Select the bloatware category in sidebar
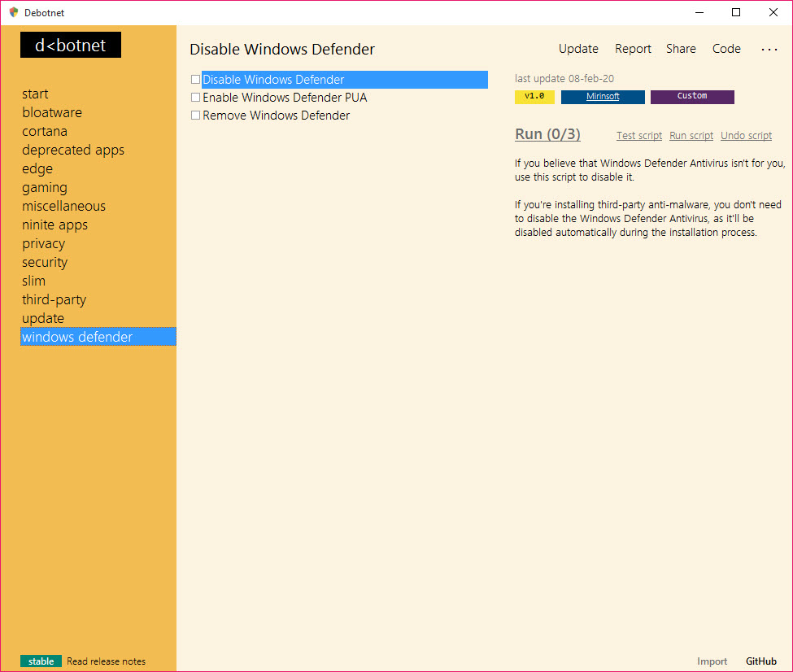The width and height of the screenshot is (793, 672). point(52,112)
